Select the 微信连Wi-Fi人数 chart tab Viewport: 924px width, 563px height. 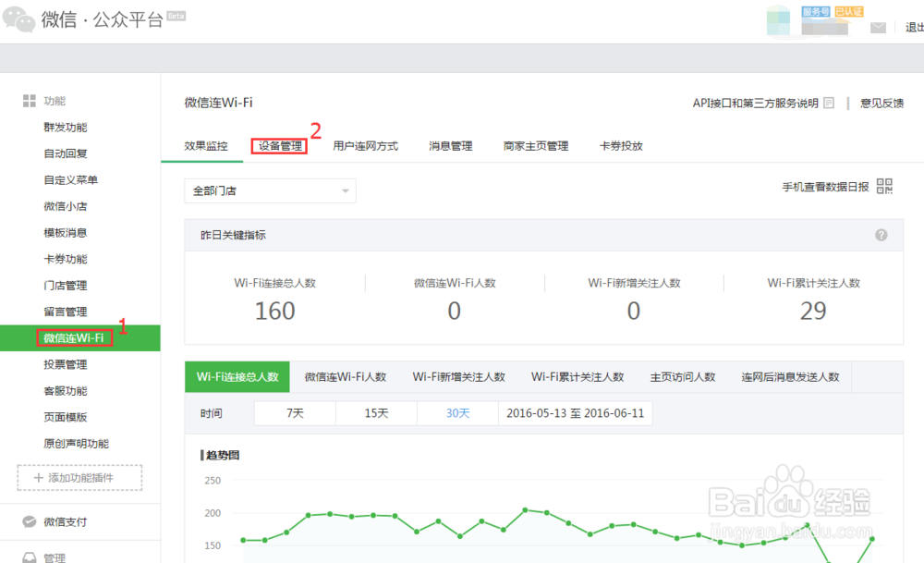[x=346, y=376]
